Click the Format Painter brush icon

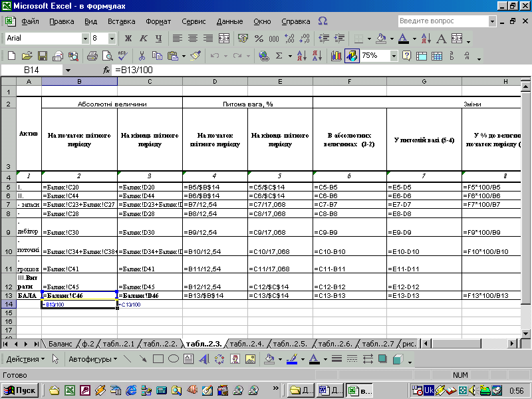click(x=195, y=56)
